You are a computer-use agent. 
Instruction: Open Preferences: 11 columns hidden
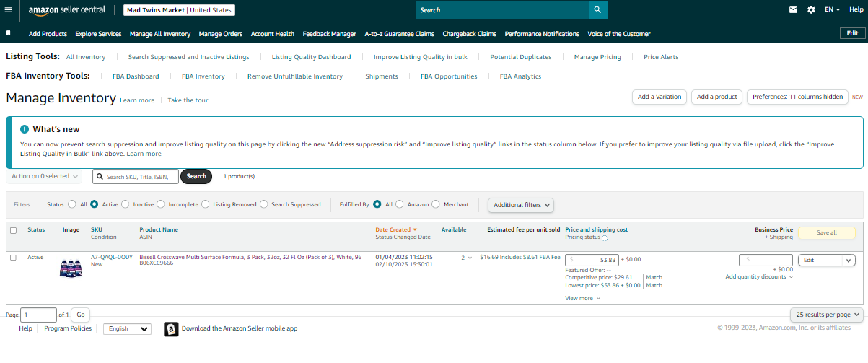[x=797, y=97]
